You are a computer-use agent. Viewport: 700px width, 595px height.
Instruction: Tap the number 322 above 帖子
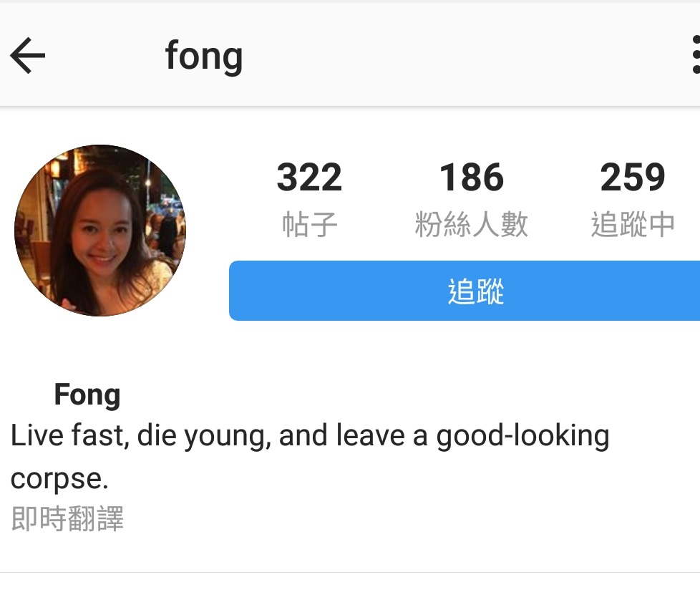click(309, 177)
